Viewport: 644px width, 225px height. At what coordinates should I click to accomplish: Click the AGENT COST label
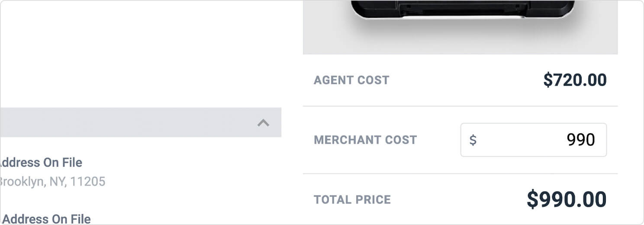tap(351, 80)
